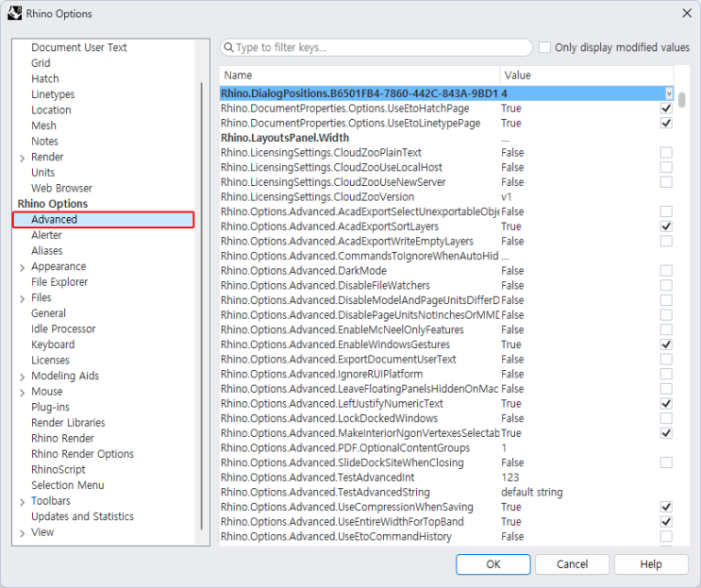Expand the Appearance tree node

(22, 267)
